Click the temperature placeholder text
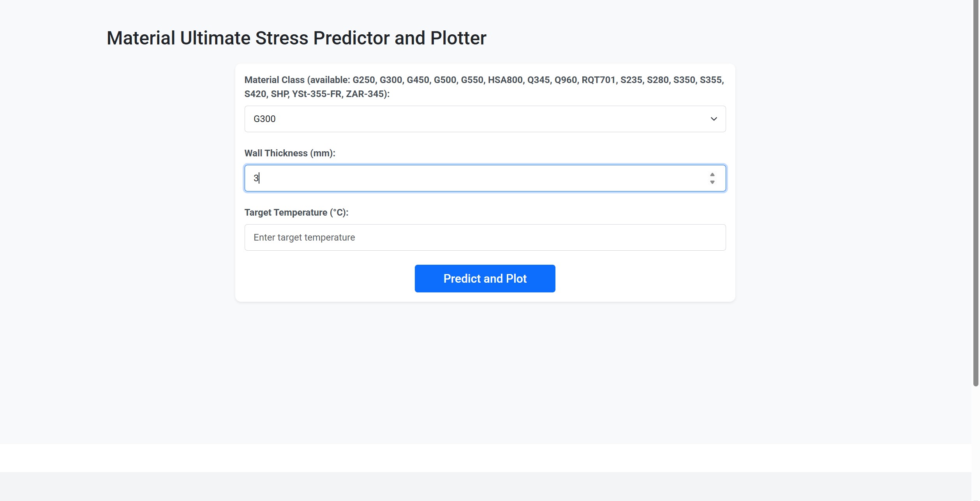 (304, 237)
